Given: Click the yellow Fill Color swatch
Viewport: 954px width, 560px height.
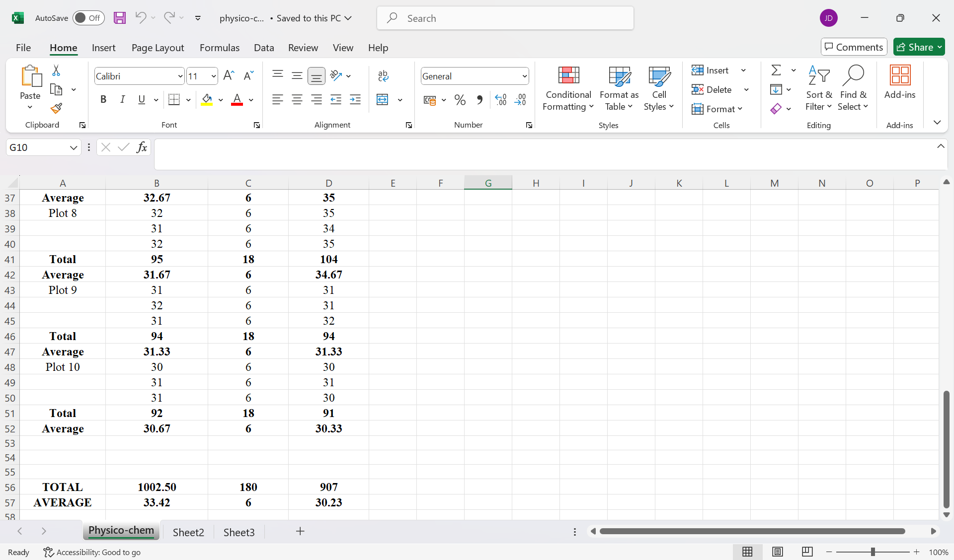Looking at the screenshot, I should (x=207, y=100).
